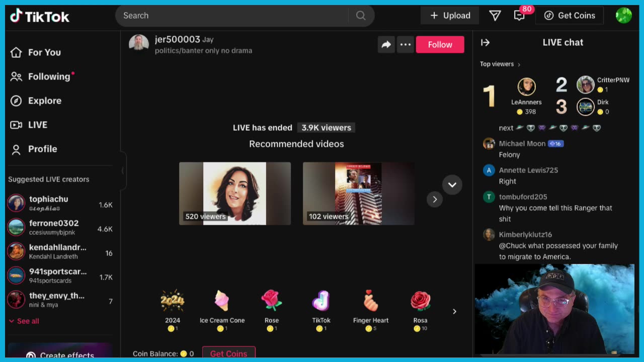
Task: Click Michael Moon's username in chat
Action: pos(522,144)
